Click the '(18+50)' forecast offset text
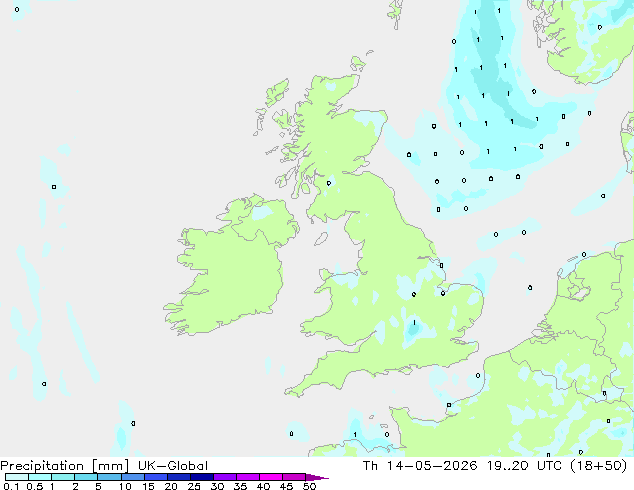The image size is (634, 490). (599, 466)
